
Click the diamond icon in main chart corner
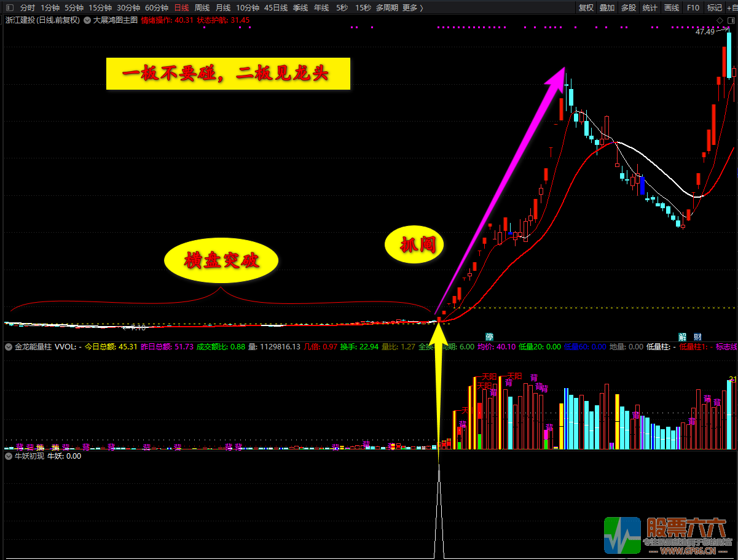(x=720, y=21)
